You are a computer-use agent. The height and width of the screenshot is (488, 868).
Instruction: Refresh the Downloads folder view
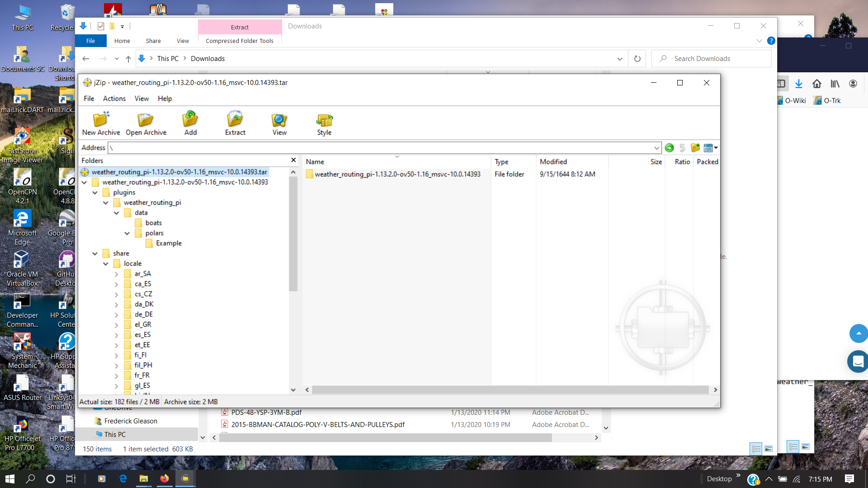point(637,58)
